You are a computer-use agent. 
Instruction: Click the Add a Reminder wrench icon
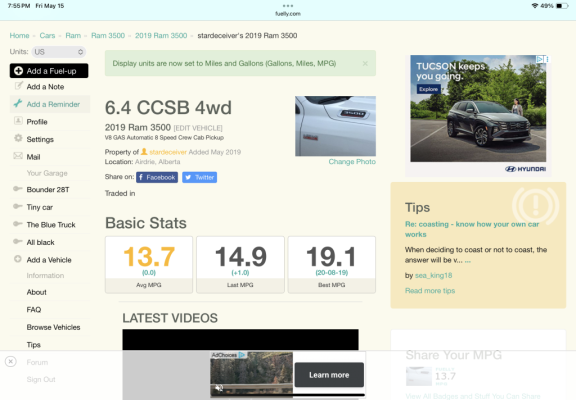(18, 104)
